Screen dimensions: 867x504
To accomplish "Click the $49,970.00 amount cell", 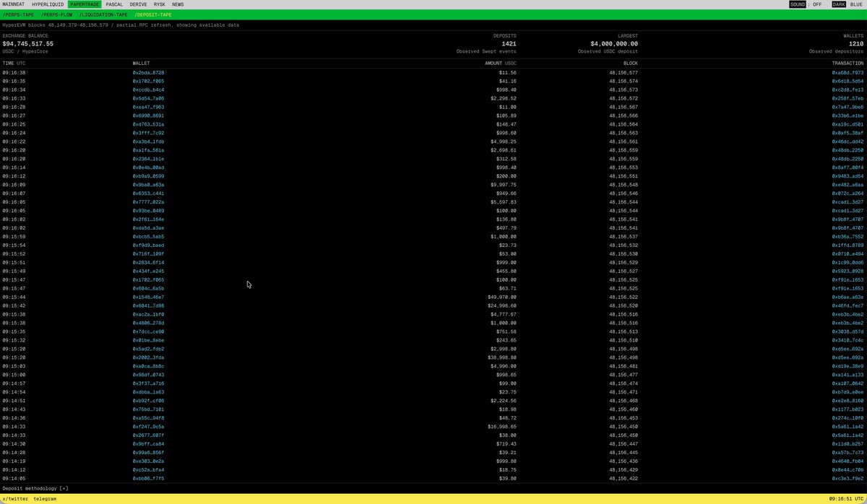I will (502, 297).
